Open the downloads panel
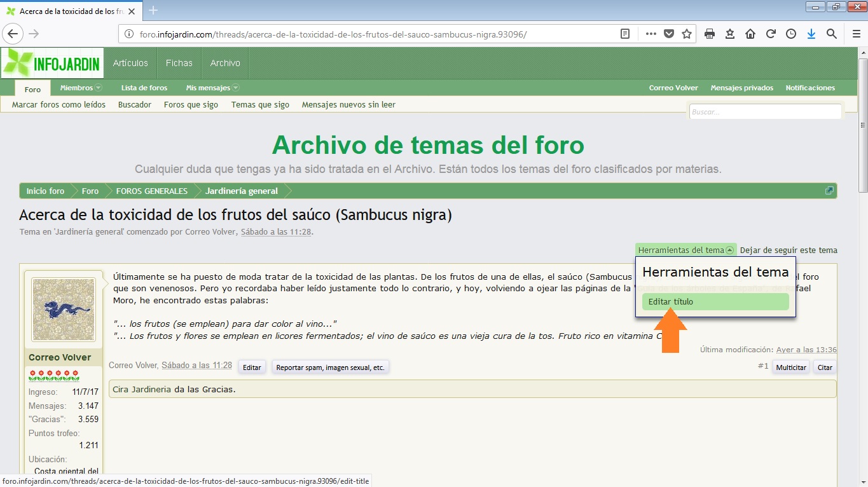868x487 pixels. pos(811,34)
